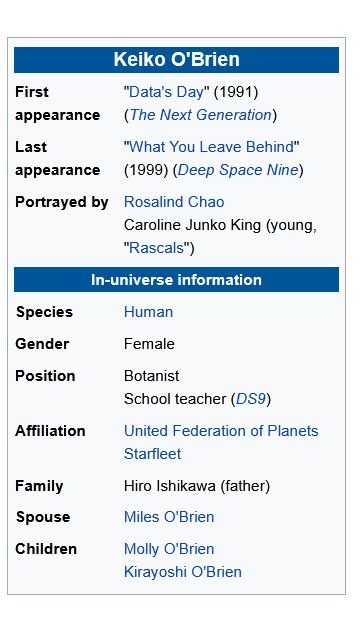Image resolution: width=364 pixels, height=642 pixels.
Task: Click the Portrayed by label
Action: [61, 202]
